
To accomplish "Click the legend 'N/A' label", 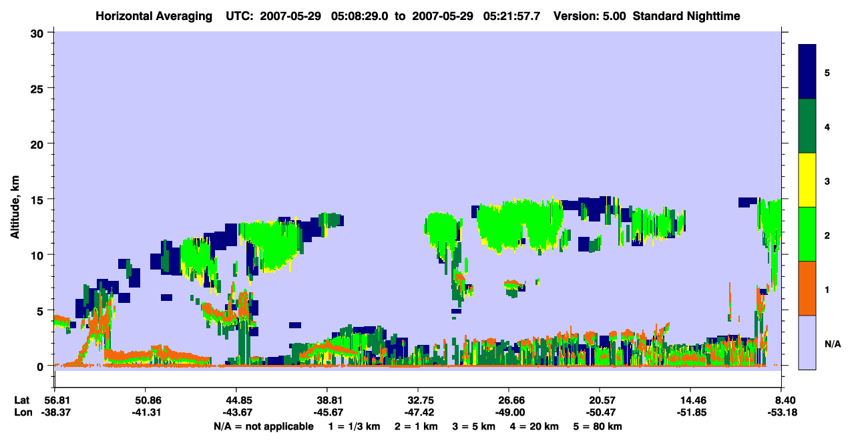I will click(832, 344).
